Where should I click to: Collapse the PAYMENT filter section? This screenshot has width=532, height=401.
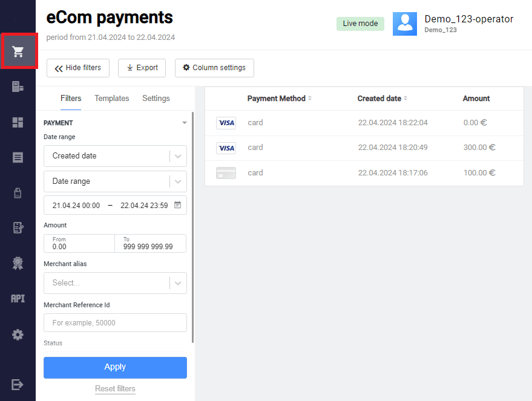coord(185,123)
